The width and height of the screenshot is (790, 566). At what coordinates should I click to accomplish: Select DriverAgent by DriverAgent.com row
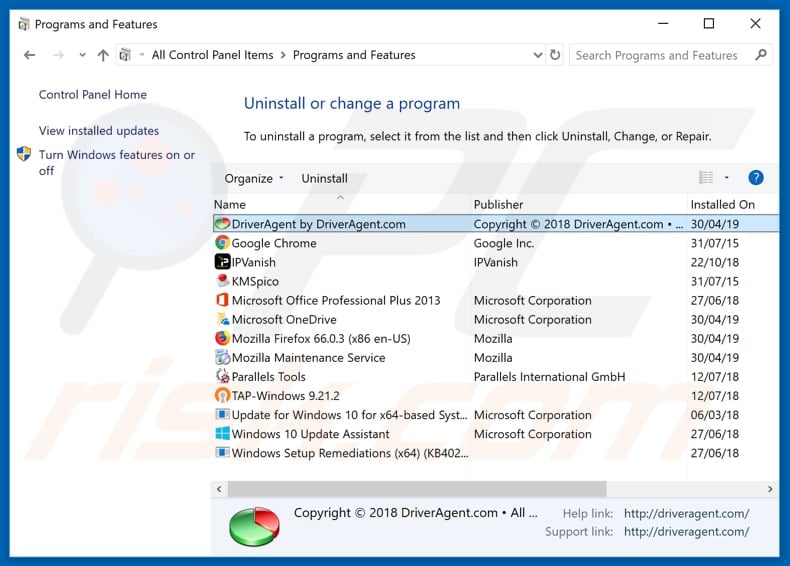[496, 224]
